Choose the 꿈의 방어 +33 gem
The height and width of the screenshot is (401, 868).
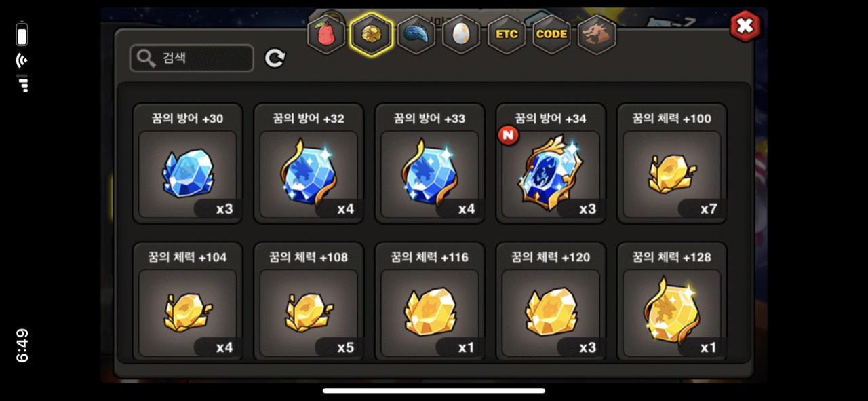coord(430,164)
